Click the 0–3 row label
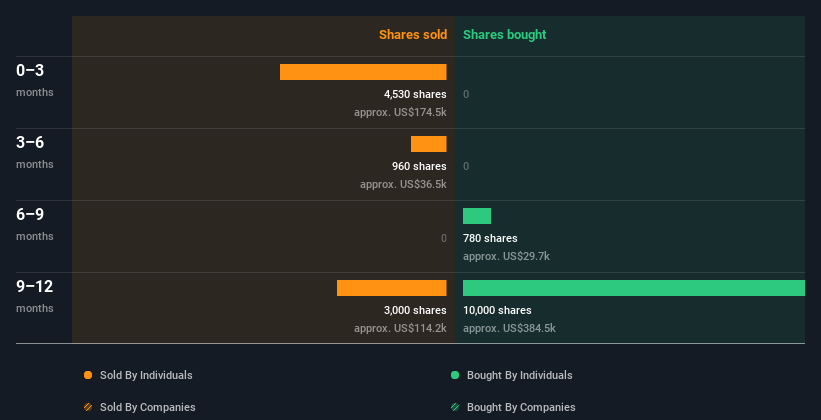 pos(30,70)
